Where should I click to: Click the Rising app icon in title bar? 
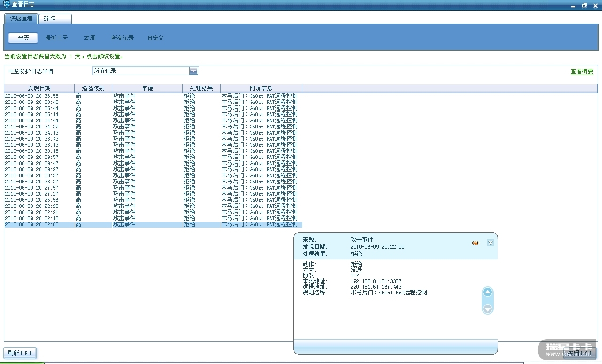point(6,4)
